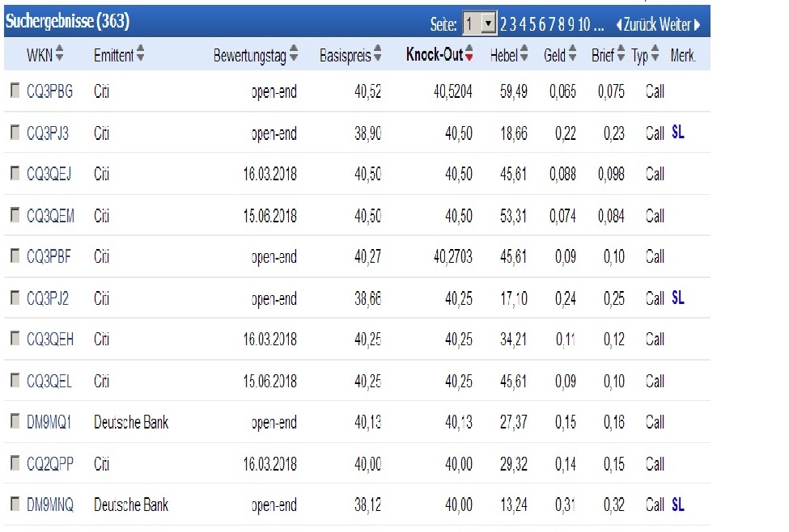Viewport: 789px width, 532px height.
Task: Open the Seite page number dropdown
Action: (488, 24)
